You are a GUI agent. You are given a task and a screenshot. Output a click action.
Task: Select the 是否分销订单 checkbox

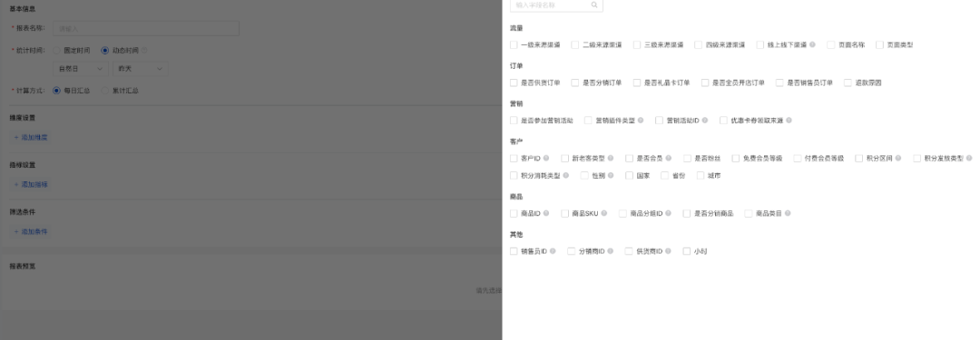click(x=575, y=83)
